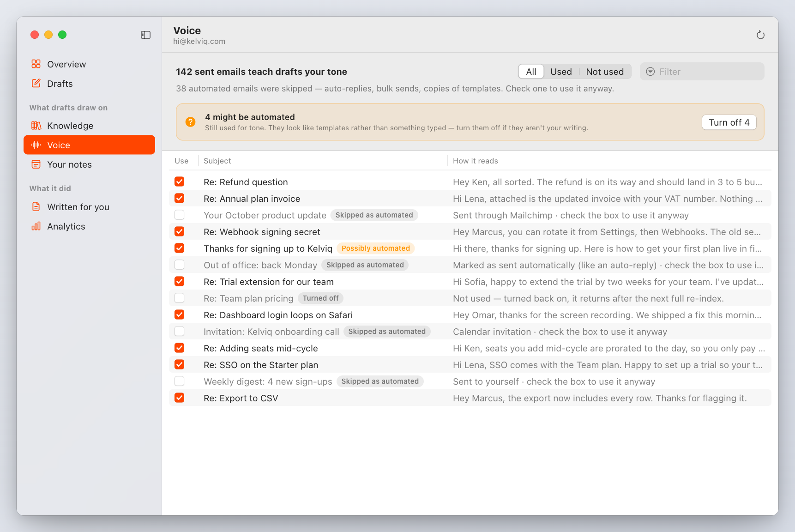Toggle the sidebar panel icon
This screenshot has width=795, height=532.
pos(145,35)
